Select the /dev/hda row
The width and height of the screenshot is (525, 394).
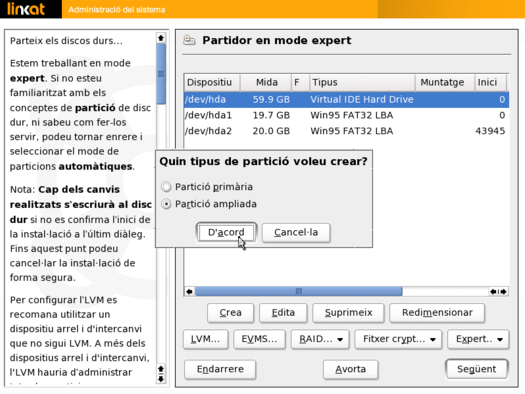(x=346, y=99)
